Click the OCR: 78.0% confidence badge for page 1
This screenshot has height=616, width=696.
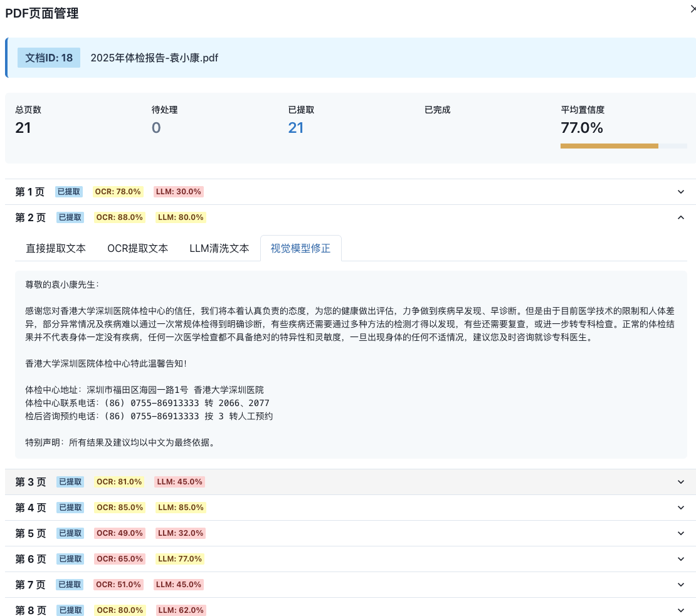click(x=118, y=192)
